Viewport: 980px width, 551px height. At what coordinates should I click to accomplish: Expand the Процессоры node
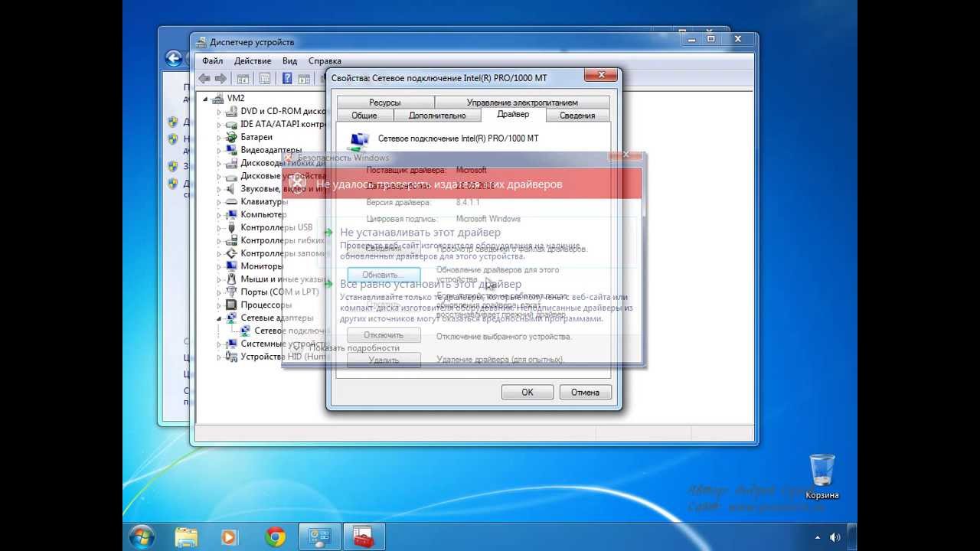click(218, 305)
